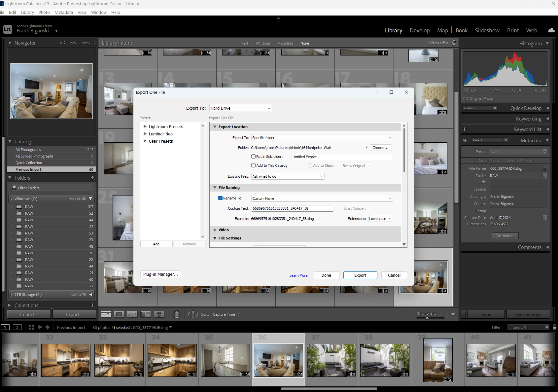This screenshot has width=558, height=392.
Task: Click Cancel in export dialog
Action: [394, 275]
